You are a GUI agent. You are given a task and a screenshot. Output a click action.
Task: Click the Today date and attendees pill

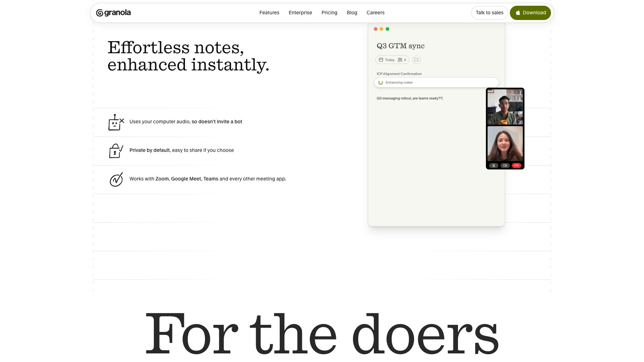tap(392, 60)
